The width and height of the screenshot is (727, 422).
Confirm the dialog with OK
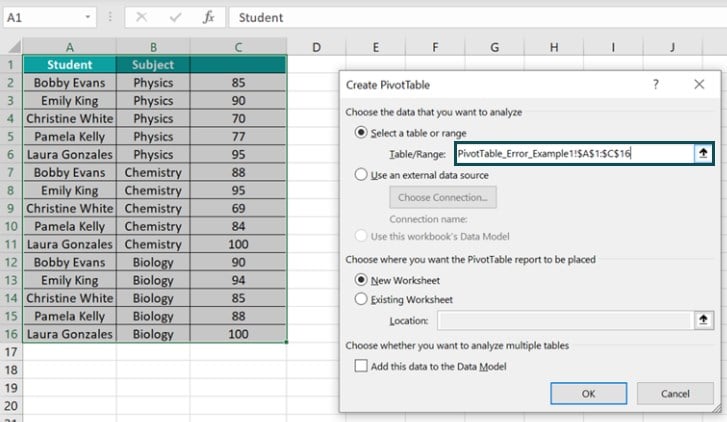point(588,393)
